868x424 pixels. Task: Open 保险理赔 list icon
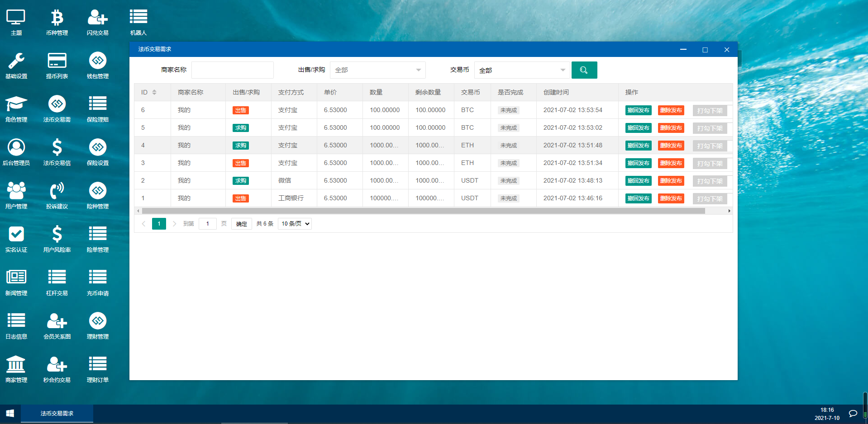(98, 109)
